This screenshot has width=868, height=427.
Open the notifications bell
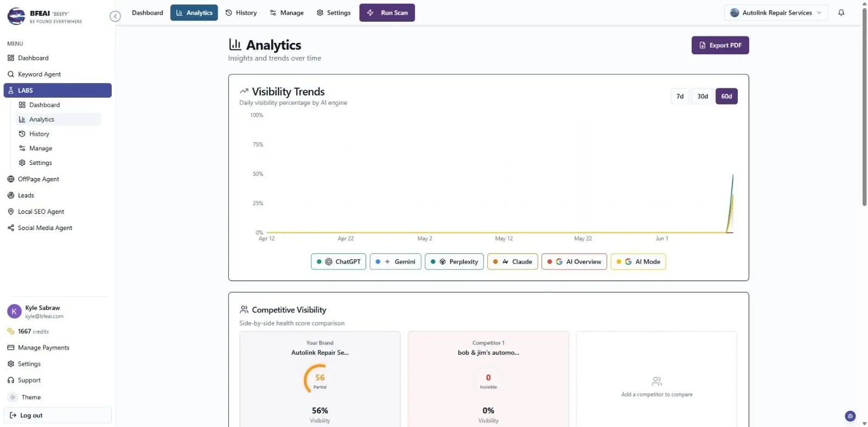841,12
